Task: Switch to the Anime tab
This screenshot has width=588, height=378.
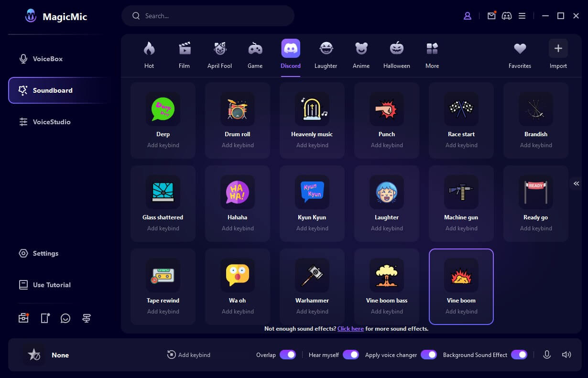Action: pos(361,54)
